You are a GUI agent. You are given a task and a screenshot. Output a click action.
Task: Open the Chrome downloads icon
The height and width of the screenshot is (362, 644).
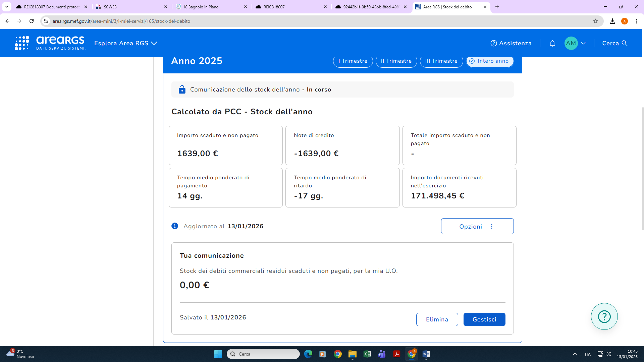[612, 21]
